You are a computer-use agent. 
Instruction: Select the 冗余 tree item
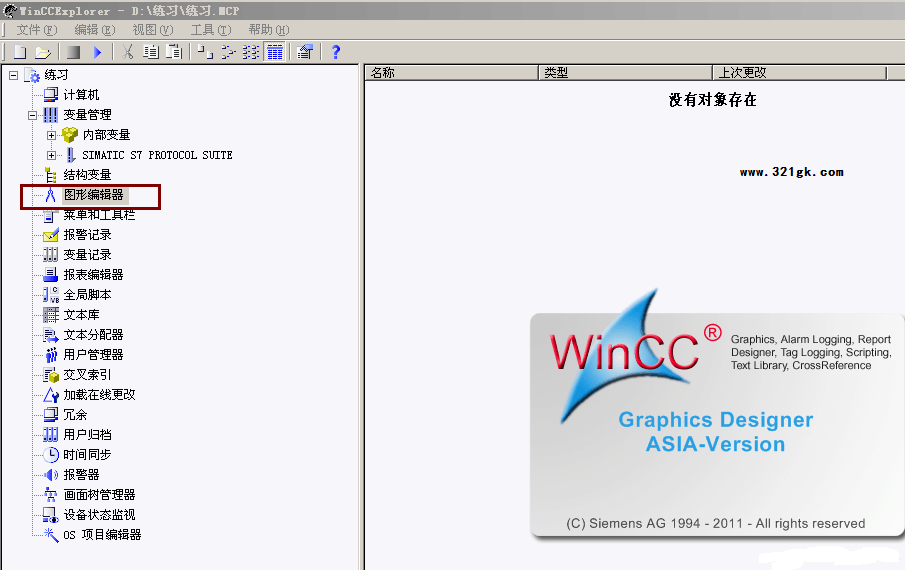coord(75,415)
